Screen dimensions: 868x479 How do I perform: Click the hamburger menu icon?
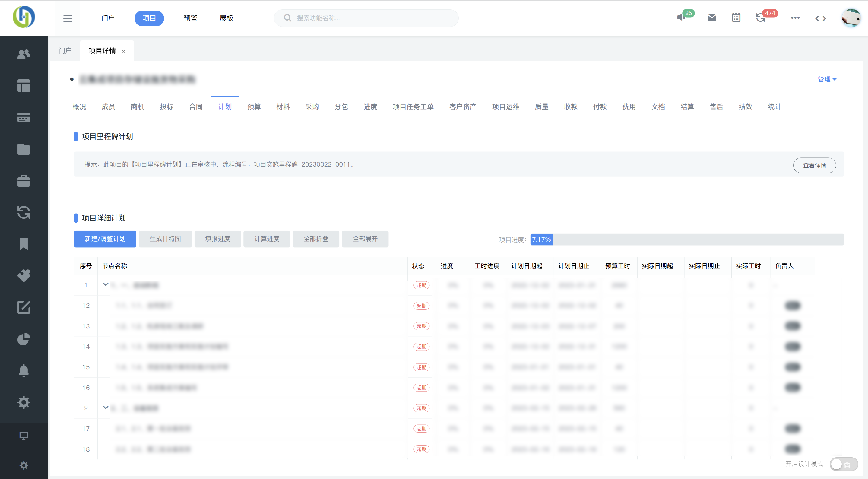pyautogui.click(x=68, y=18)
